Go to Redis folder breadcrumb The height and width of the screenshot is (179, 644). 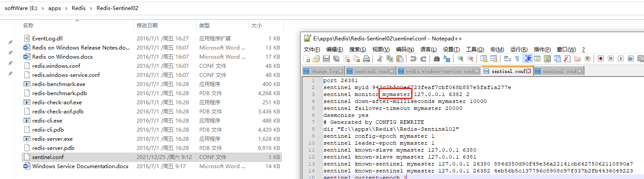coord(79,8)
